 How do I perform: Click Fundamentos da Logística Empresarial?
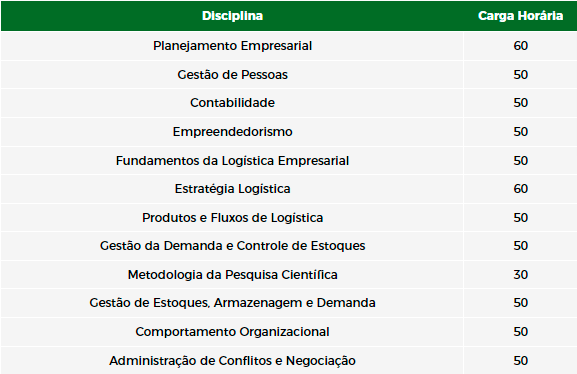[x=232, y=161]
